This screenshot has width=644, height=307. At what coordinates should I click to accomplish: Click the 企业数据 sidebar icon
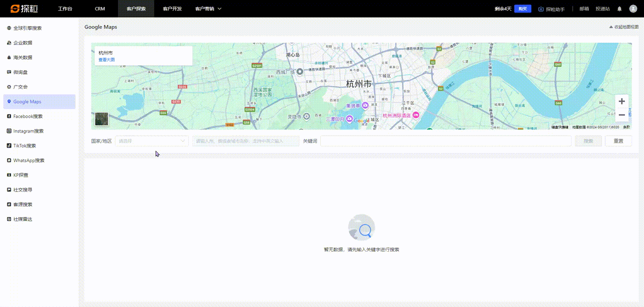click(x=9, y=43)
